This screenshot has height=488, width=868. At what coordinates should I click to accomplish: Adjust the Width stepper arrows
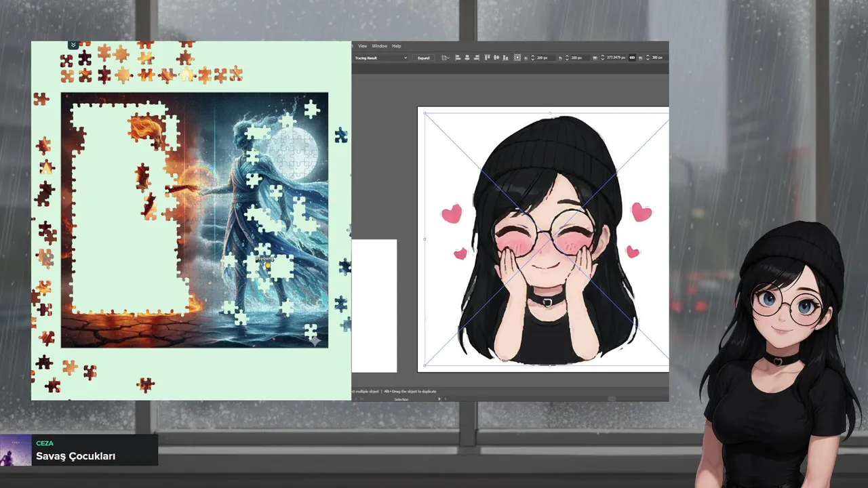tap(602, 58)
